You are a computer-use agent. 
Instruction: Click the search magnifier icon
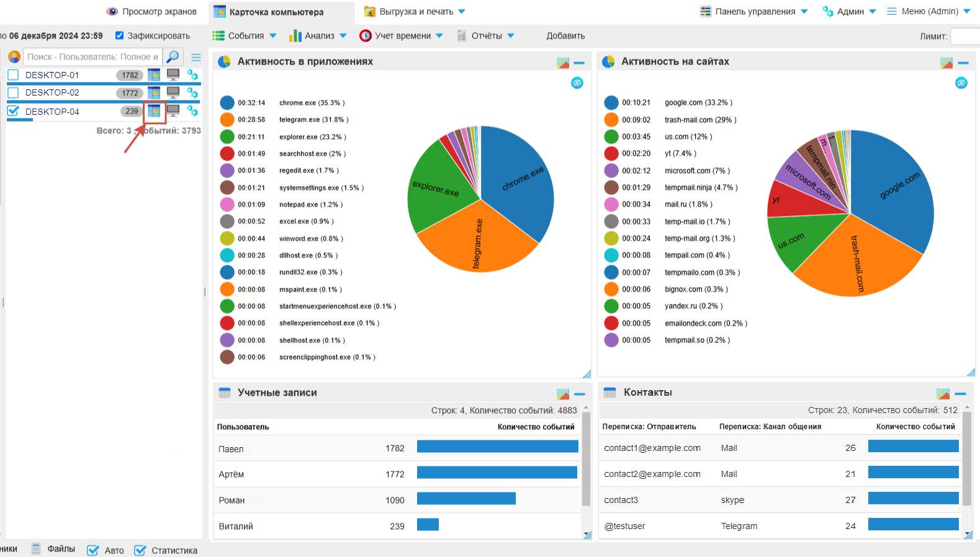tap(173, 56)
